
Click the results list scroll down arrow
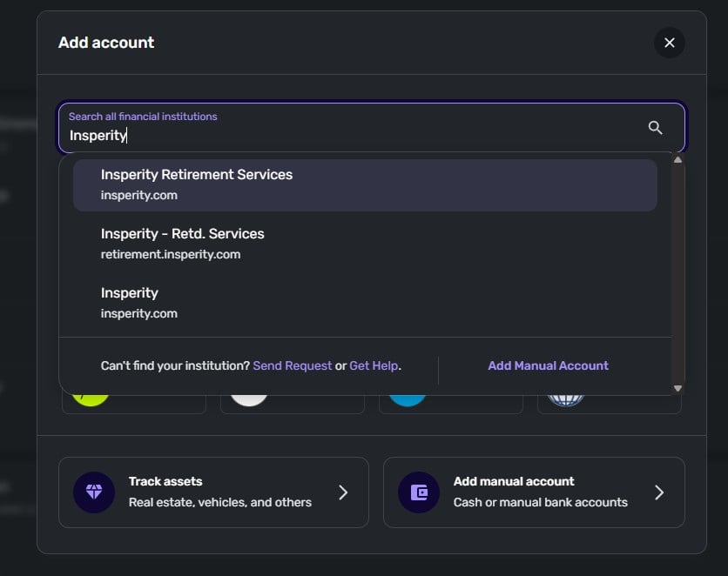tap(678, 388)
